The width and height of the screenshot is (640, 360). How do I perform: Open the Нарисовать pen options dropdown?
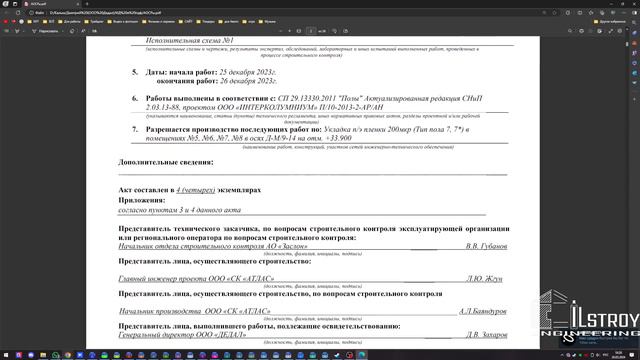62,31
